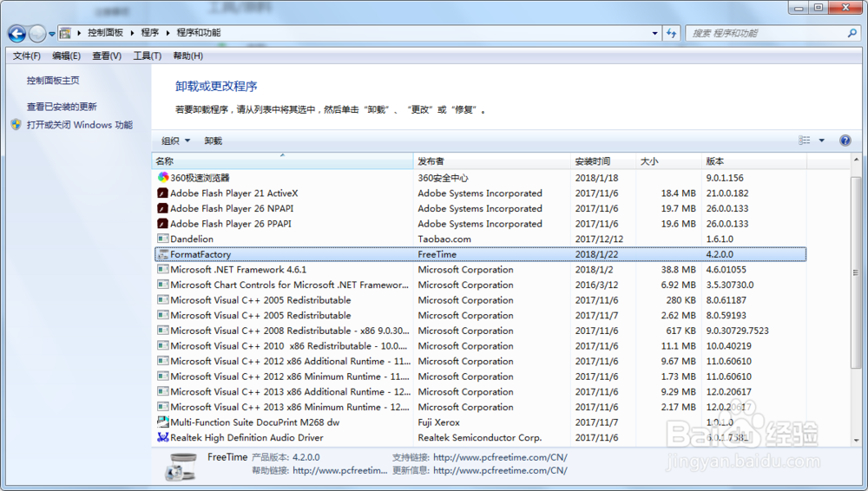Viewport: 868px width, 491px height.
Task: Click the list scrollbar up arrow
Action: [x=857, y=160]
